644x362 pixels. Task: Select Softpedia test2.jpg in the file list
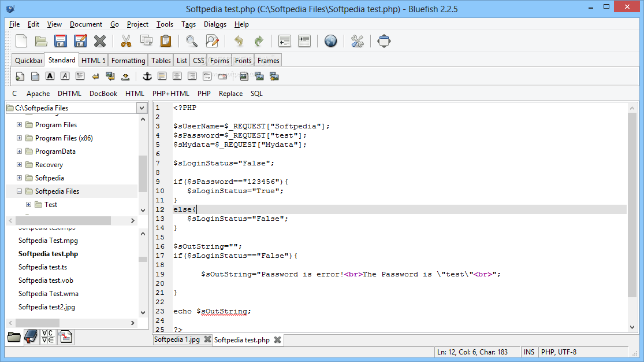pyautogui.click(x=47, y=307)
